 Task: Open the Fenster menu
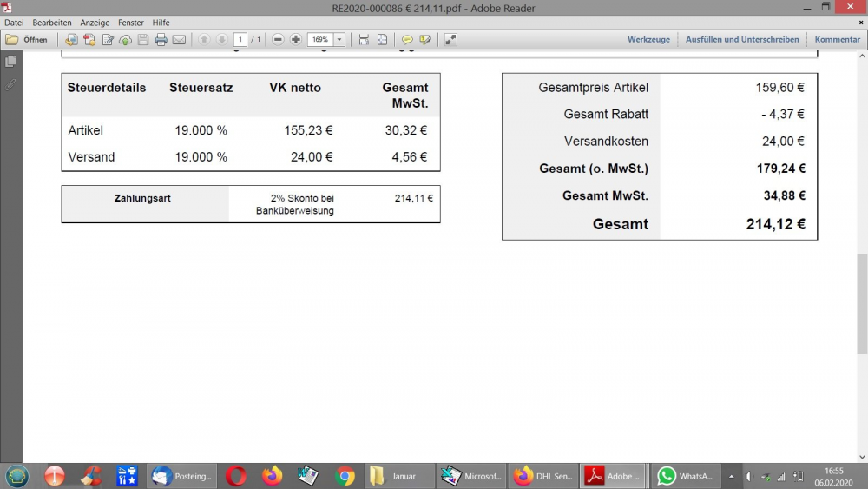(131, 23)
